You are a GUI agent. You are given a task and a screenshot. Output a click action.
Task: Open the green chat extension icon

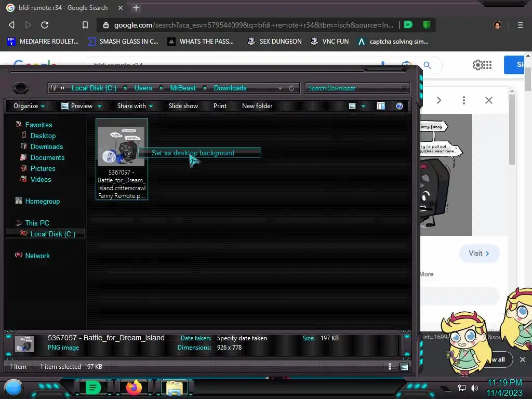tap(408, 25)
